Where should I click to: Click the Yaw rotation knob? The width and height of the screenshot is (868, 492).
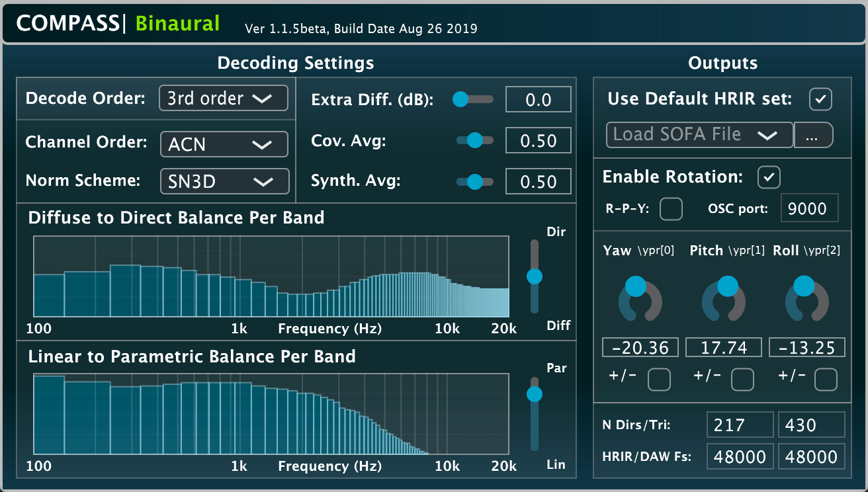(640, 300)
